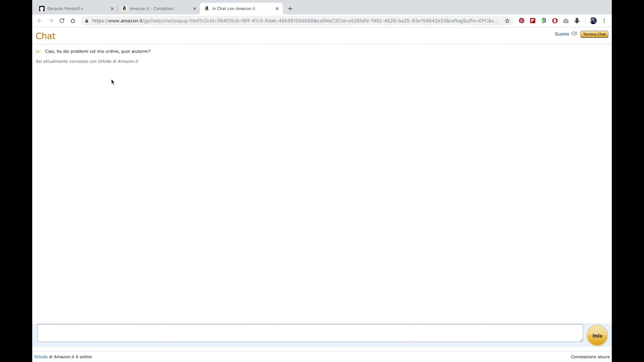This screenshot has width=644, height=362.
Task: Close the In Chat con Amazon.it tab
Action: 277,9
